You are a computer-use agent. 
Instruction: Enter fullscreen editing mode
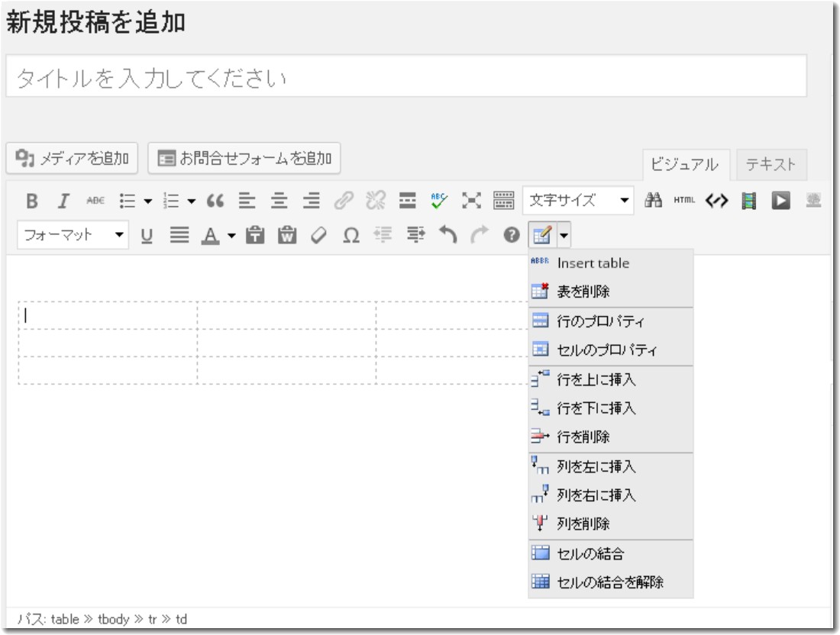pos(472,201)
